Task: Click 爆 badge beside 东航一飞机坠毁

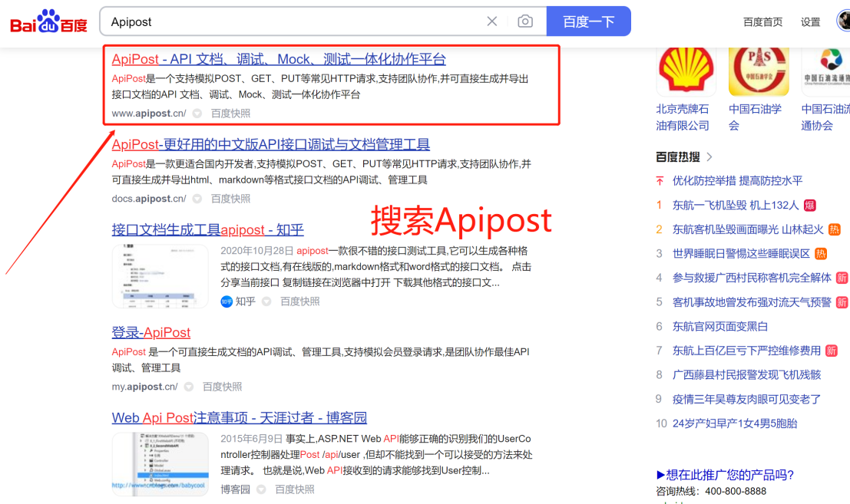Action: (809, 205)
